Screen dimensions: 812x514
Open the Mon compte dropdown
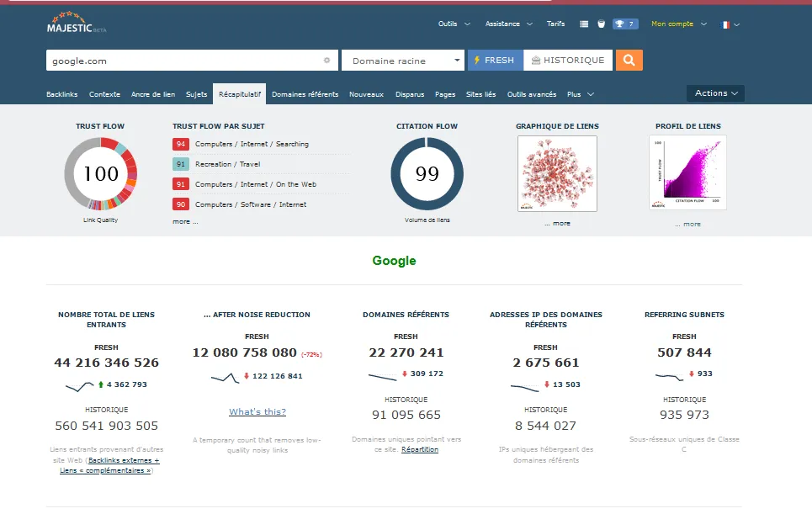pyautogui.click(x=679, y=24)
